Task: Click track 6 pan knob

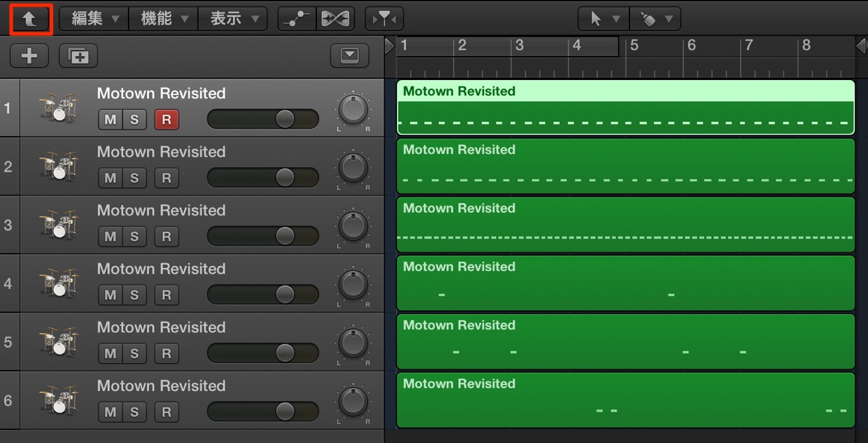Action: point(353,402)
